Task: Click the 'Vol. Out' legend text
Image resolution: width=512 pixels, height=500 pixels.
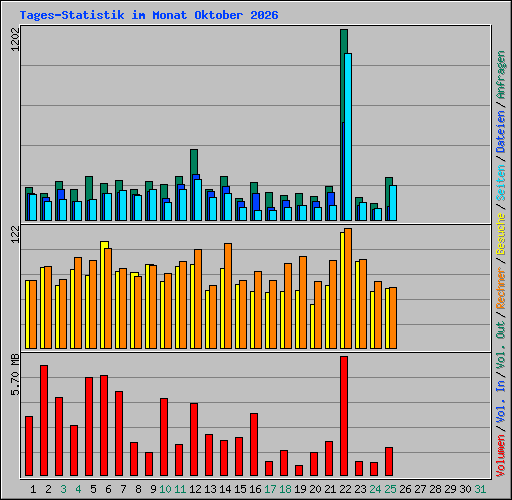Action: click(x=501, y=345)
